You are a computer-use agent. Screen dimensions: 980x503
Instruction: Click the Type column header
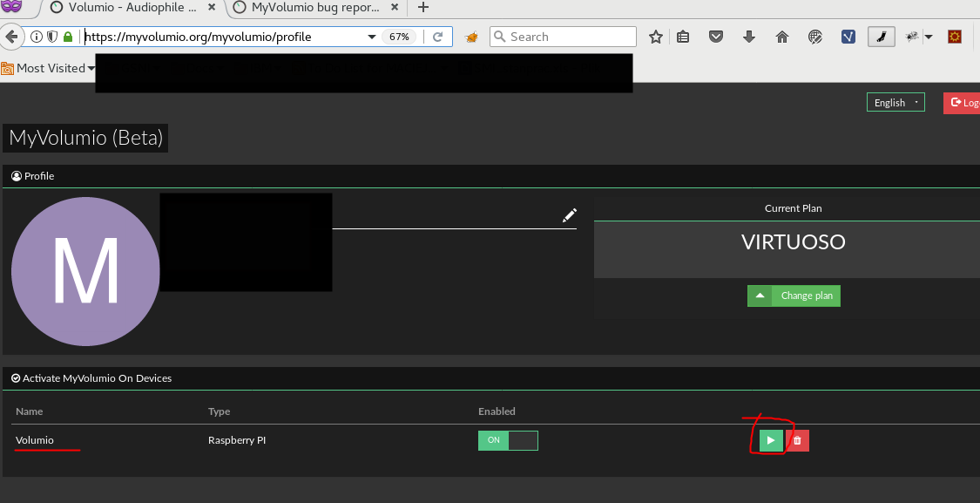219,411
